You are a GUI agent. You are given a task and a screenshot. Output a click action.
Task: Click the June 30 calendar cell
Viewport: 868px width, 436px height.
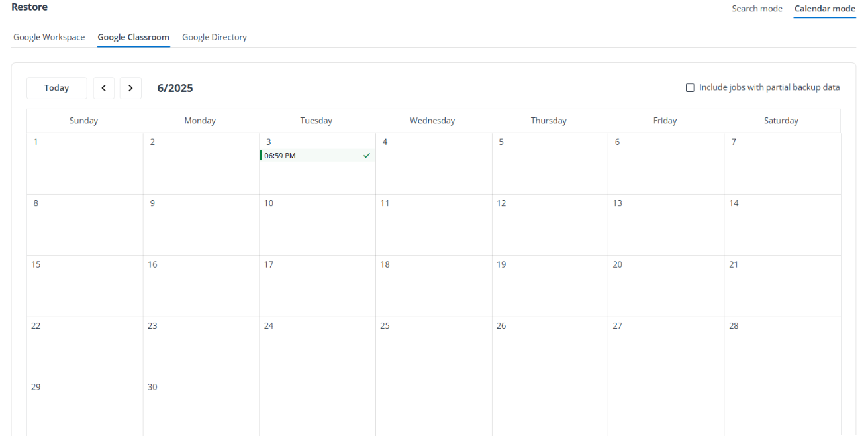[x=201, y=407]
